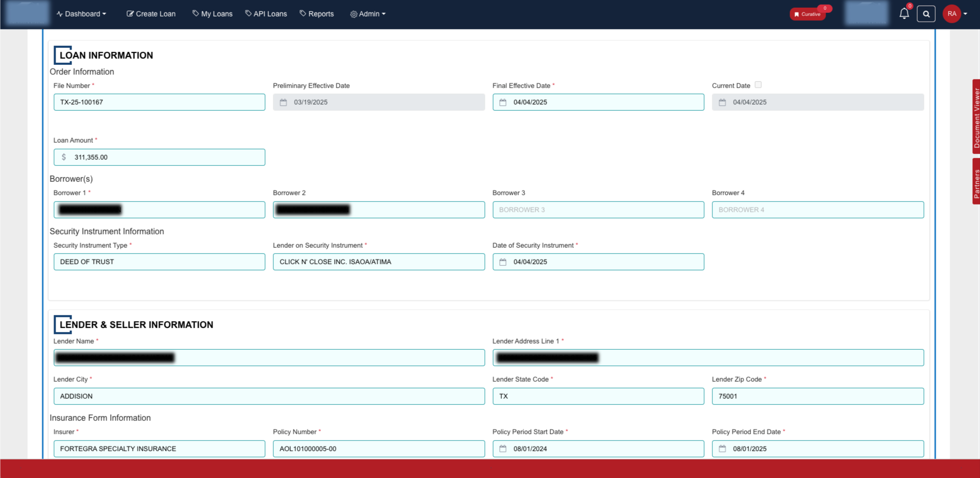Open the user profile dropdown caret

coord(966,14)
